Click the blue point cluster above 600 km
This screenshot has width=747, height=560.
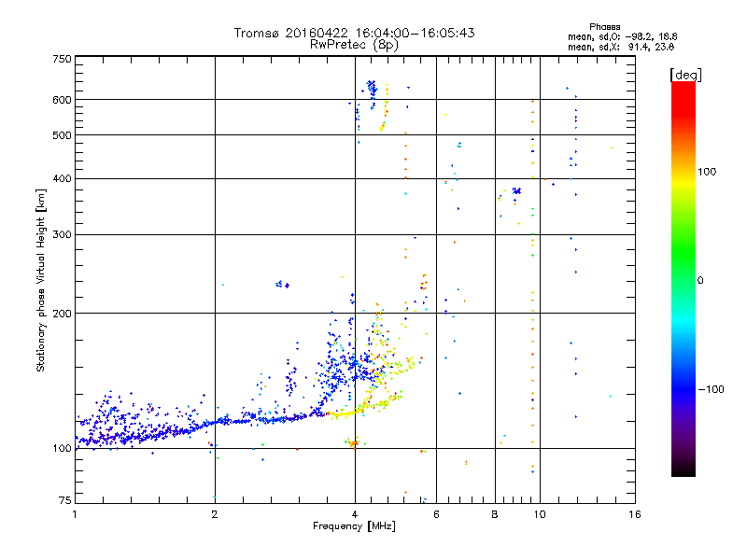(372, 89)
